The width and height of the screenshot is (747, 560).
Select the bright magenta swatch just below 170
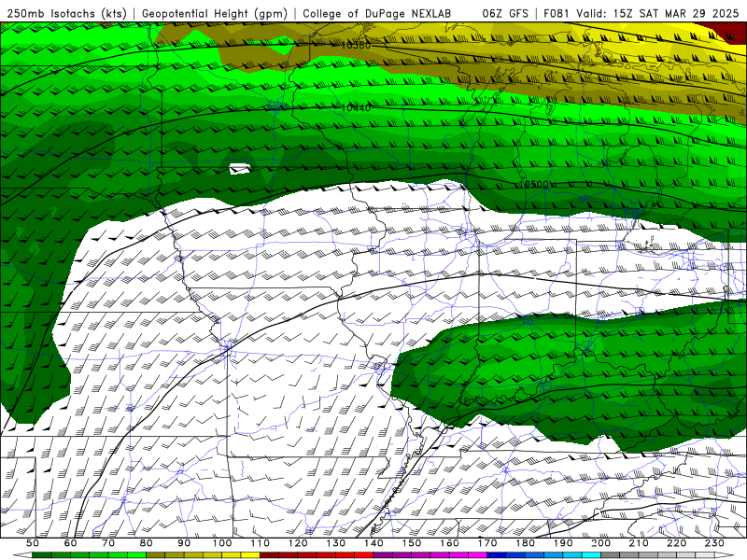[x=477, y=555]
